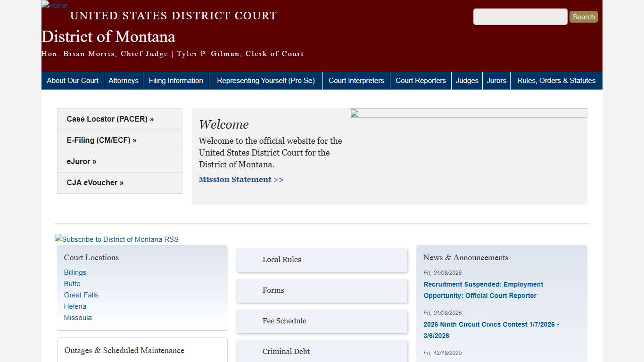Open the Fee Schedule page

284,321
